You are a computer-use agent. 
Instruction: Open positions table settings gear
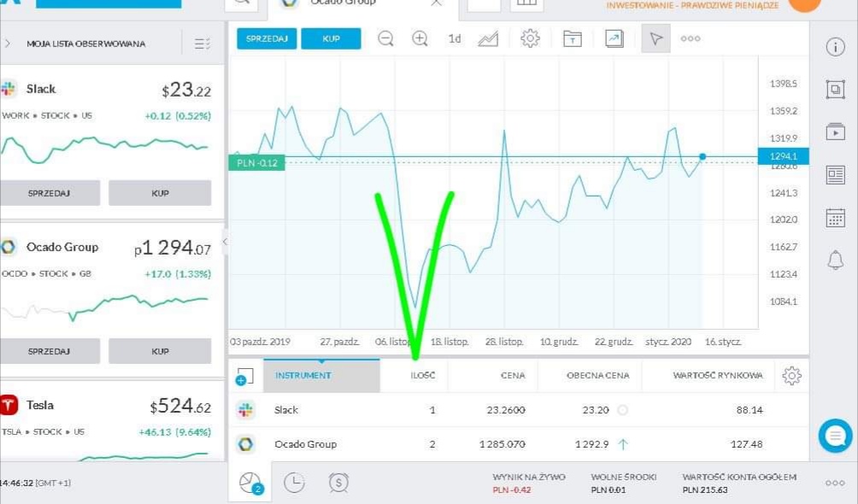click(x=792, y=375)
